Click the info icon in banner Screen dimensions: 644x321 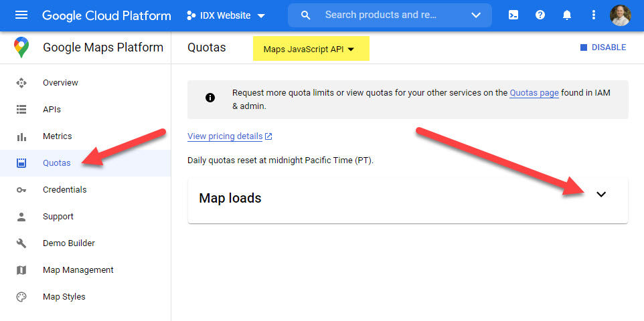(210, 98)
